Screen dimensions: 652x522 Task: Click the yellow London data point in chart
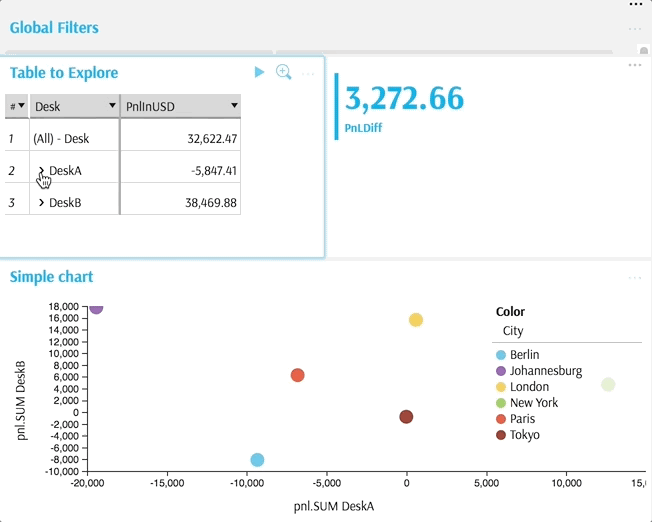(x=416, y=320)
